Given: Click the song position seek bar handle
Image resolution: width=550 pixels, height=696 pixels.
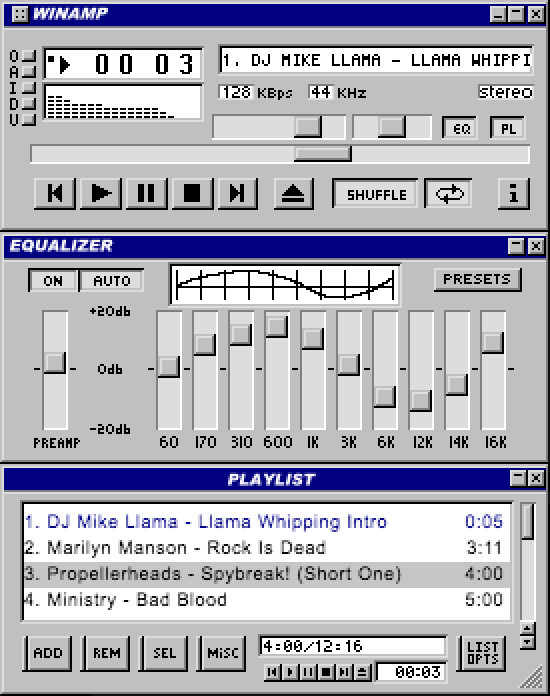Looking at the screenshot, I should (x=323, y=154).
